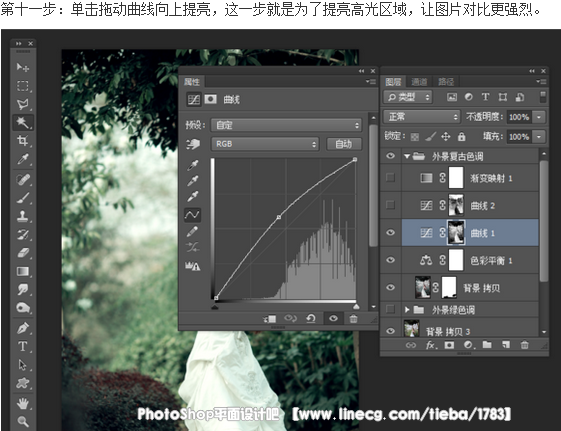Viewport: 561px width, 431px height.
Task: Show the 外景绿色调 group
Action: [x=391, y=309]
